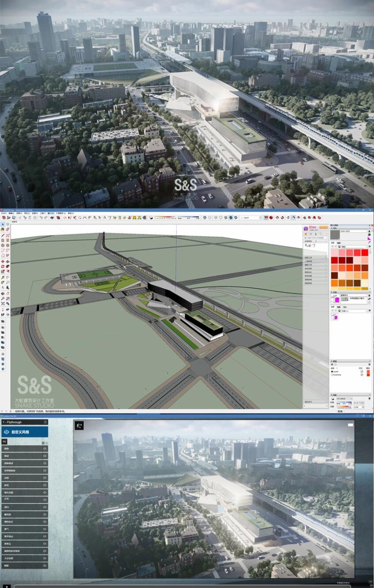Select the arrow Select tool in SketchUp
This screenshot has height=588, width=374.
pyautogui.click(x=3, y=225)
